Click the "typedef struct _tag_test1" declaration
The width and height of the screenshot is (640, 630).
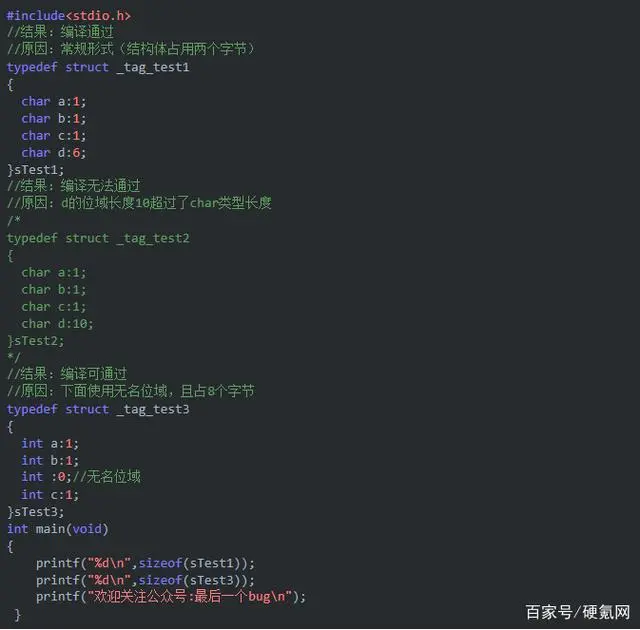[97, 67]
